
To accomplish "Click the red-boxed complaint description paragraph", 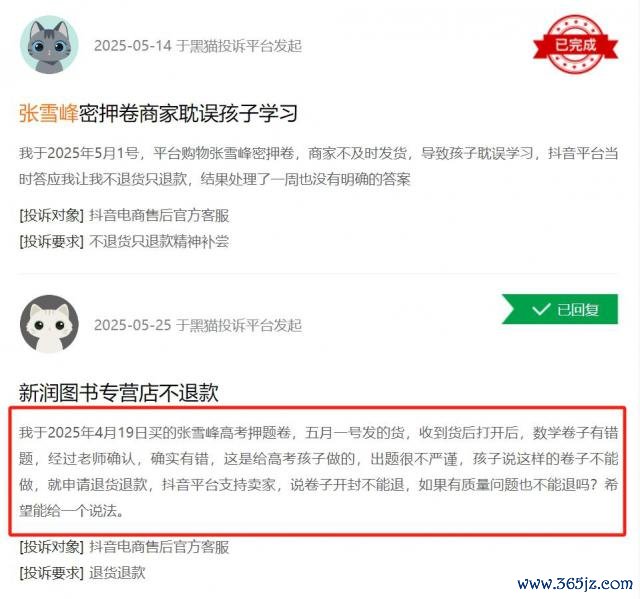I will (318, 471).
